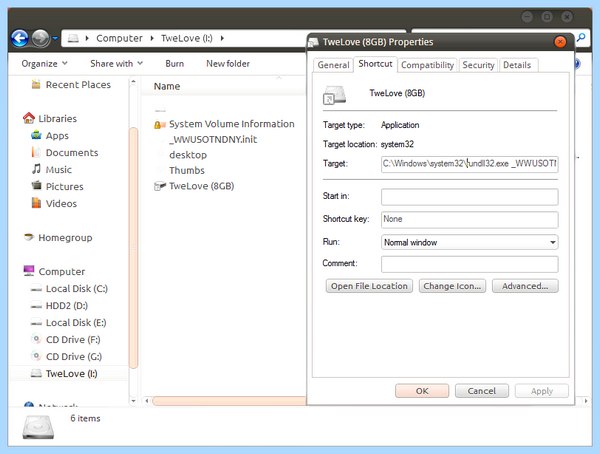
Task: Click the HDD2 (D:) drive icon
Action: click(x=36, y=305)
